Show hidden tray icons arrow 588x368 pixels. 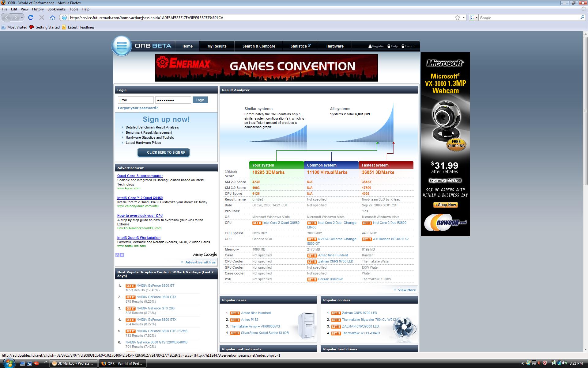coord(522,363)
